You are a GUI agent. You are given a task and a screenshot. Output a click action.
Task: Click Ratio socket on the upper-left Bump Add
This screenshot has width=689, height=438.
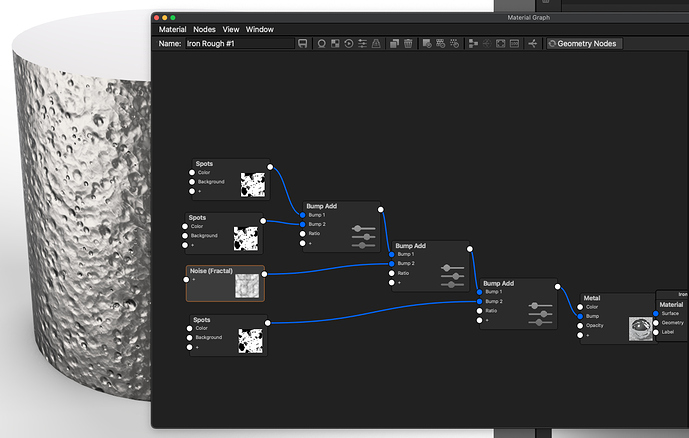click(x=303, y=234)
